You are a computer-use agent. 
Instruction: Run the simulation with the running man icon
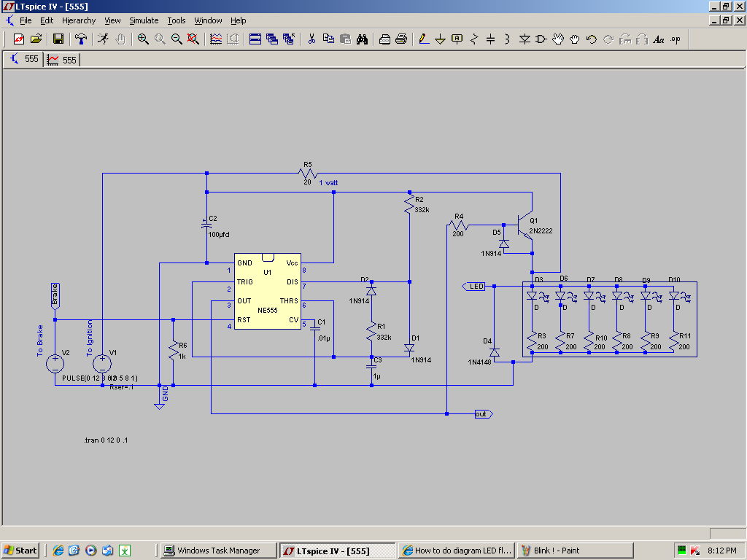tap(103, 39)
